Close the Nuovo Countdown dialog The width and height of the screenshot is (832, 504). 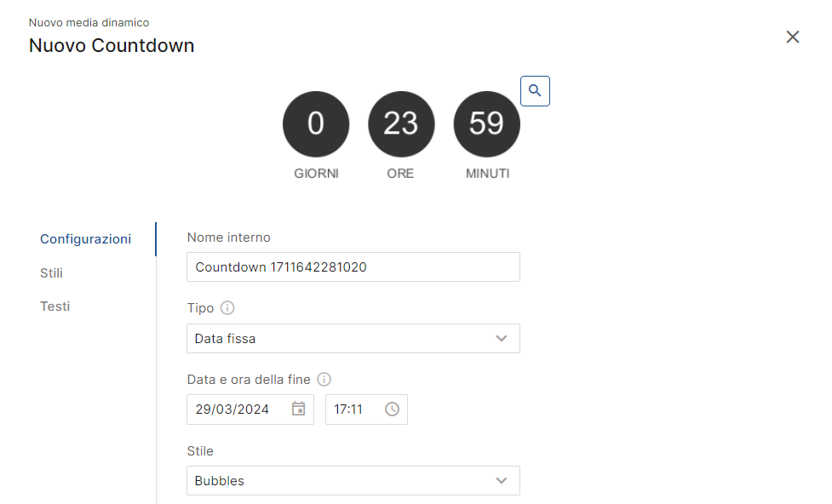793,37
